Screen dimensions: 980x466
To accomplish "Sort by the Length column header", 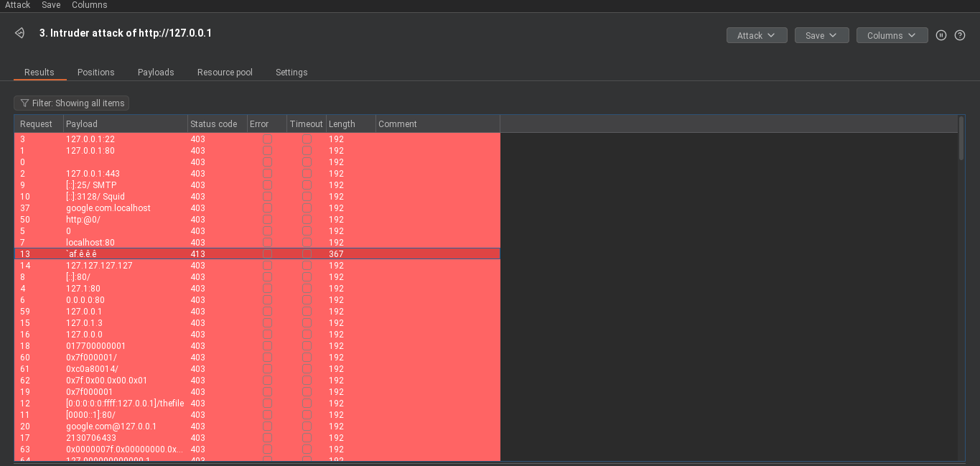I will [351, 124].
